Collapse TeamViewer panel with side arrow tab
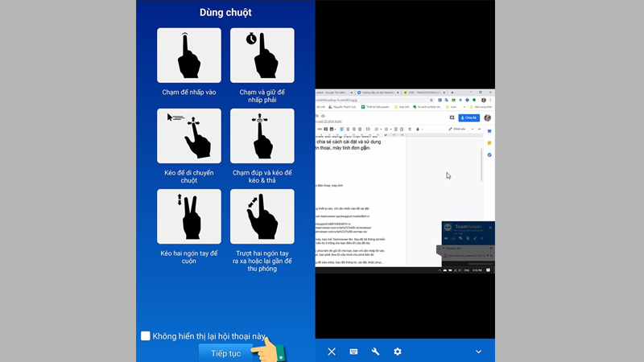The image size is (644, 362). point(439,249)
